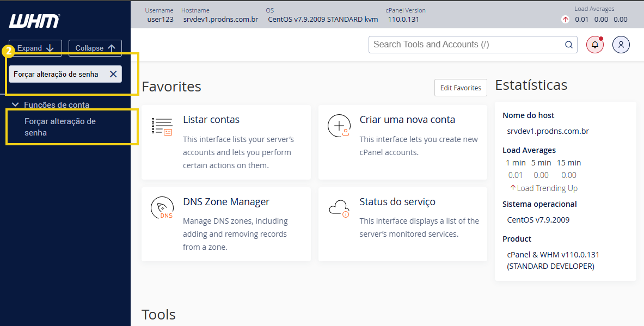Click the 1 min load average label
The height and width of the screenshot is (326, 644).
516,163
